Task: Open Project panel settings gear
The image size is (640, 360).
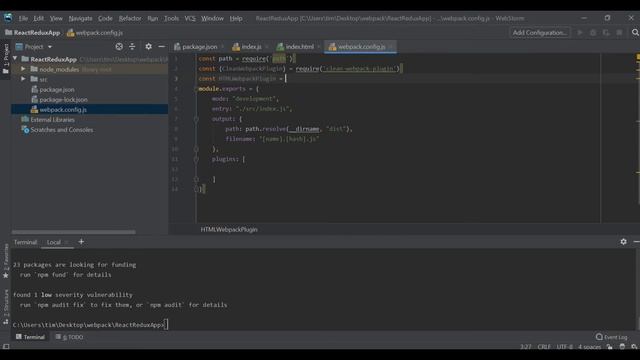Action: [x=149, y=47]
